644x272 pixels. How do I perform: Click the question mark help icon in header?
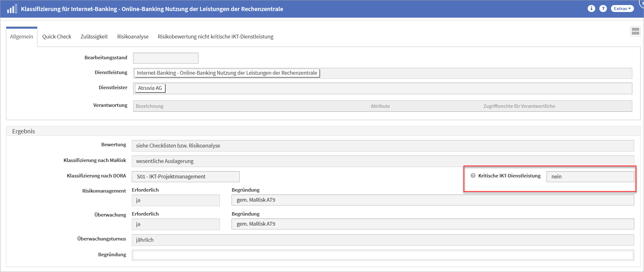click(x=603, y=9)
